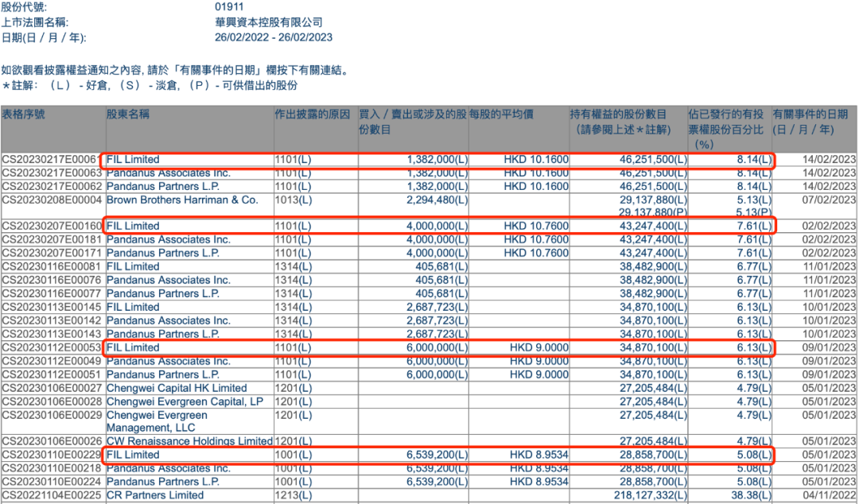Open the 10/01/2023 date in row CS20230113E00145
Image resolution: width=859 pixels, height=504 pixels.
tap(829, 307)
